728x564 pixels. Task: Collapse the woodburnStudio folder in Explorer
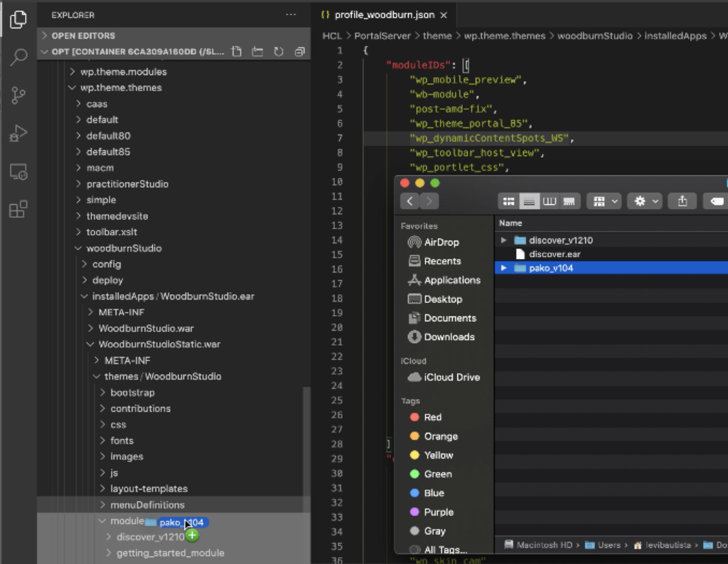[x=79, y=248]
